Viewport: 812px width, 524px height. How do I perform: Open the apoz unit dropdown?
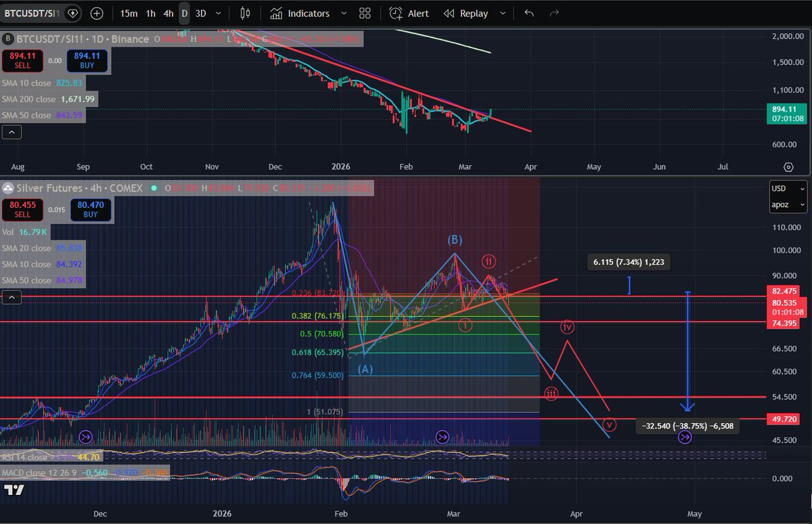[x=788, y=205]
